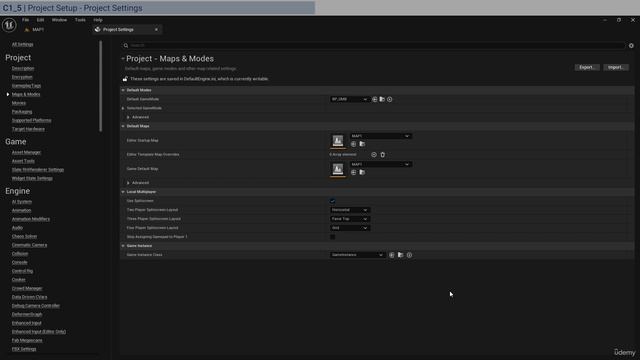Click the Export button
Viewport: 640px width, 360px height.
click(587, 67)
